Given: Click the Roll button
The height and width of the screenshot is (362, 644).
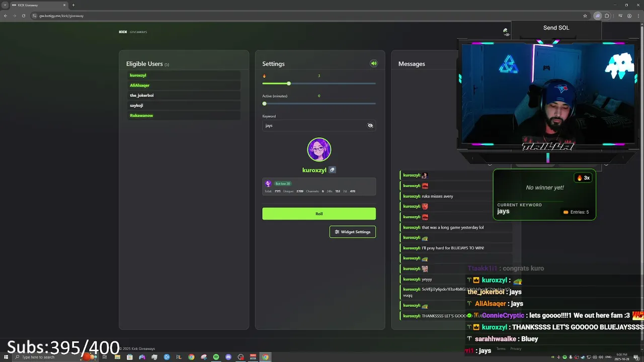Looking at the screenshot, I should click(319, 214).
